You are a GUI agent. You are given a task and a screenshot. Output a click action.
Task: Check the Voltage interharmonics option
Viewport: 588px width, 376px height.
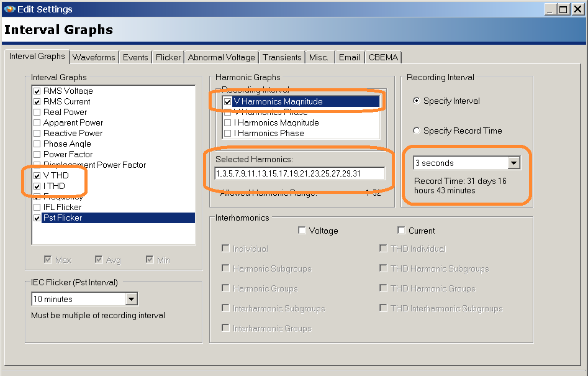tap(302, 230)
